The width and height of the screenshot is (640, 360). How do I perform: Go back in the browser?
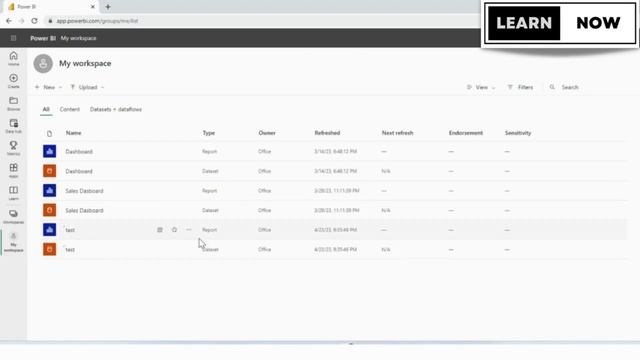tap(9, 21)
